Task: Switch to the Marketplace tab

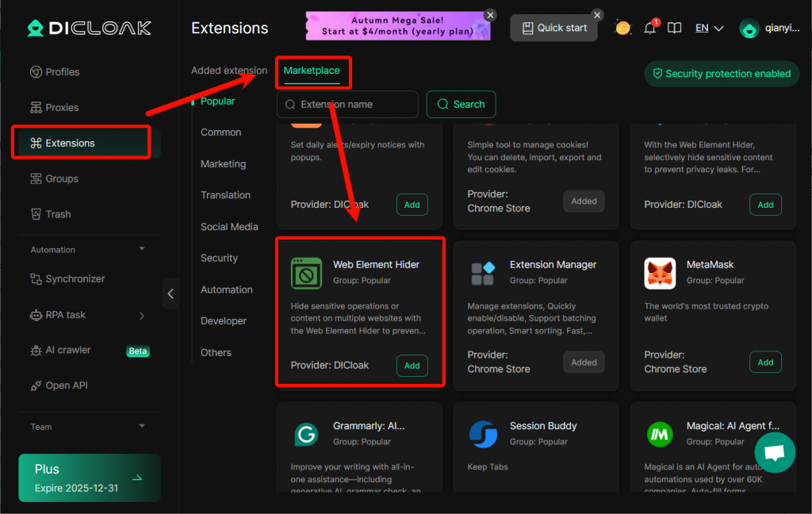Action: point(312,71)
